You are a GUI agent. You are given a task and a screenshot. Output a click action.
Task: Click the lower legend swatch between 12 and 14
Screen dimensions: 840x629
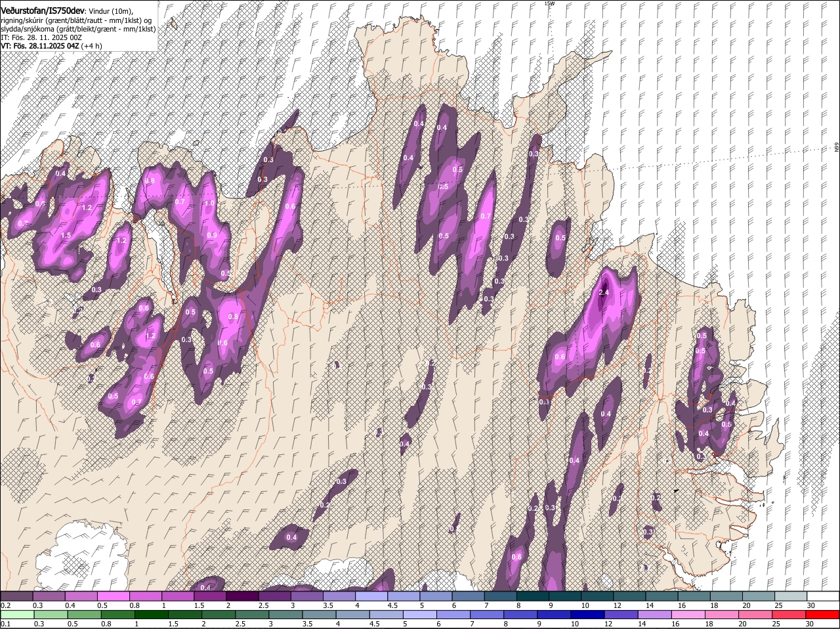point(621,615)
